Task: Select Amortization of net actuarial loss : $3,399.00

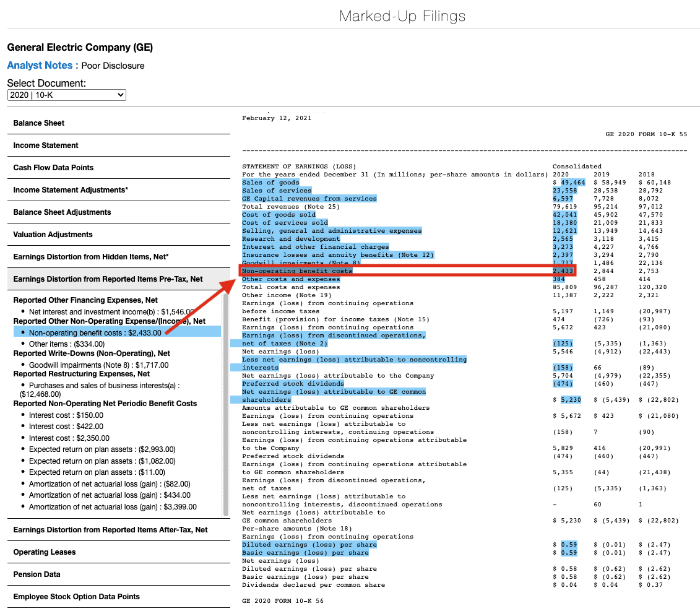Action: 113,508
